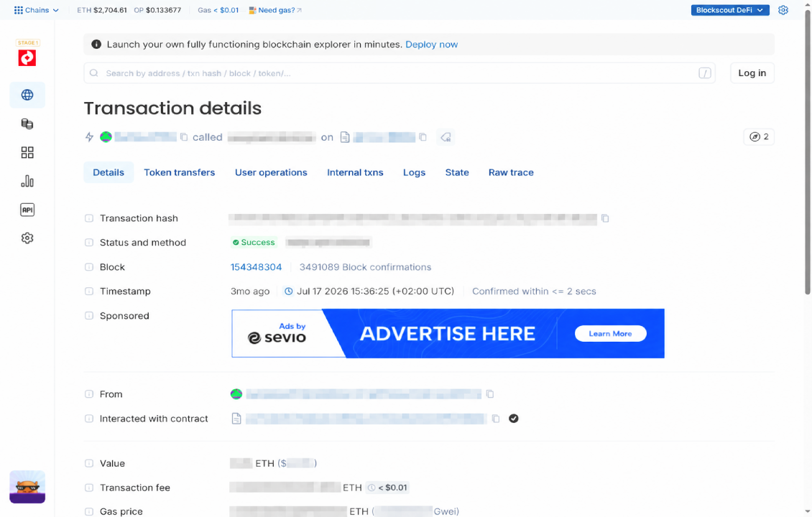Screen dimensions: 812x517
Task: Click Learn More on Sevio ad
Action: coord(611,334)
